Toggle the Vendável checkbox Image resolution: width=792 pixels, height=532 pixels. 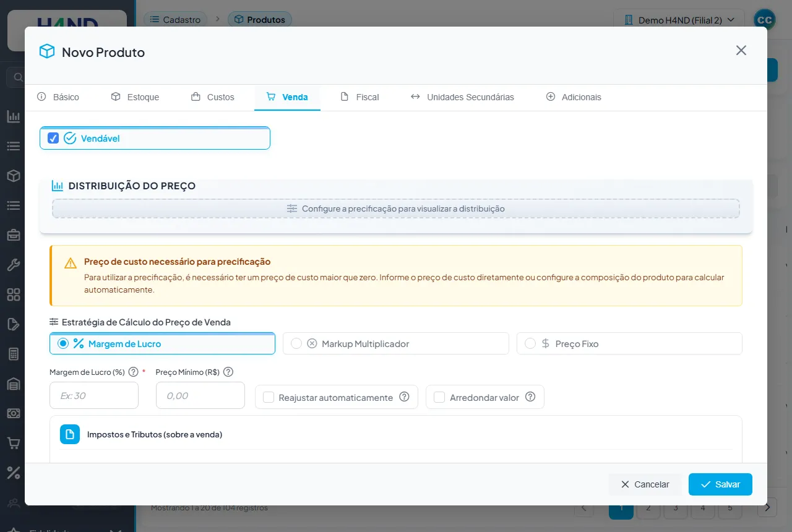coord(53,138)
